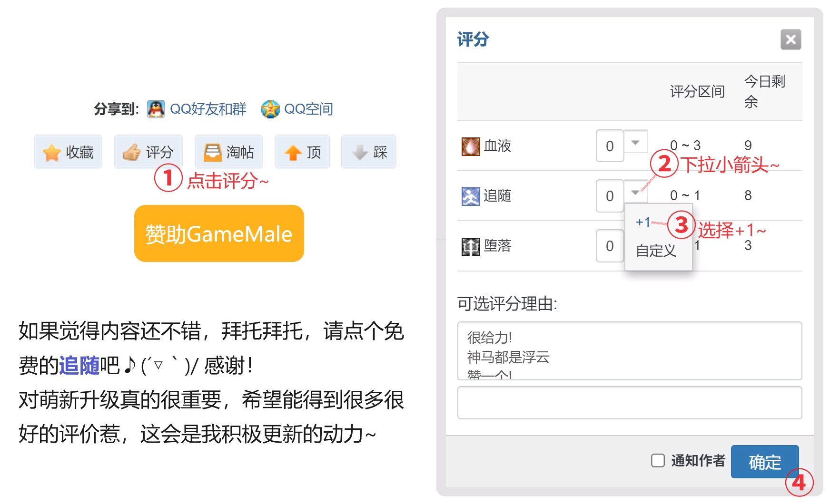Viewport: 830px width, 504px height.
Task: Open the 评分 thumbs-up button
Action: 148,152
